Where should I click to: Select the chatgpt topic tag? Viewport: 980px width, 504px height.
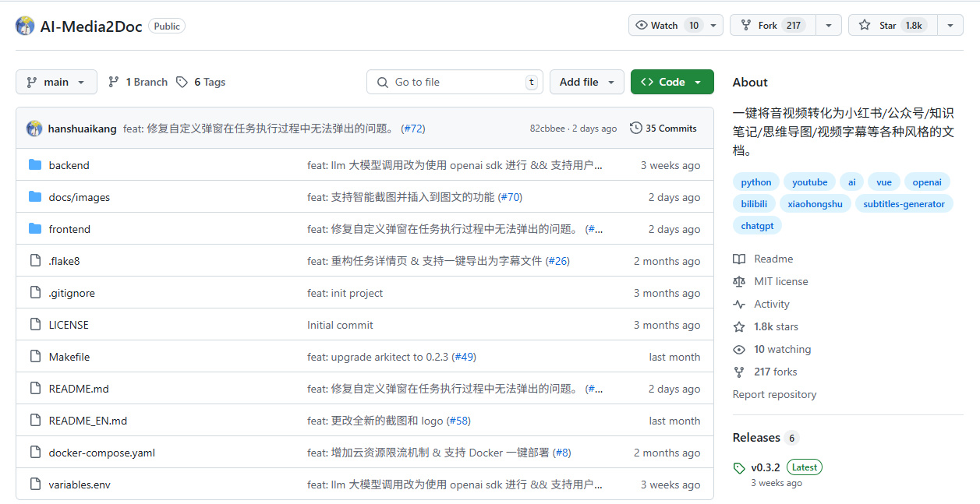(757, 225)
